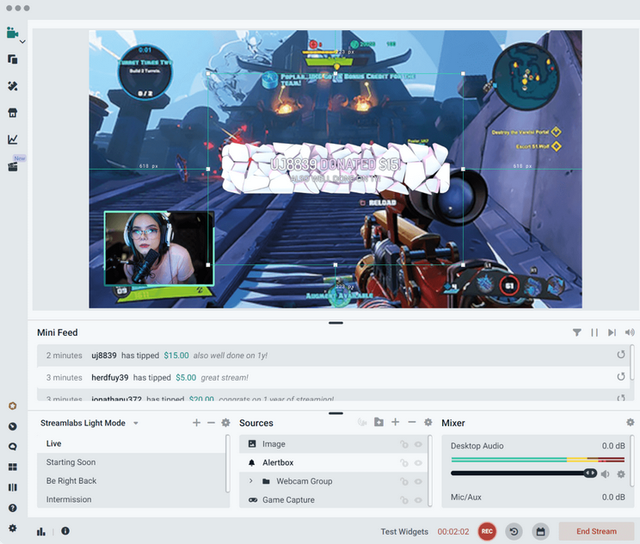Open the analytics chart icon in sidebar
Screen dimensions: 640x544
tap(13, 140)
